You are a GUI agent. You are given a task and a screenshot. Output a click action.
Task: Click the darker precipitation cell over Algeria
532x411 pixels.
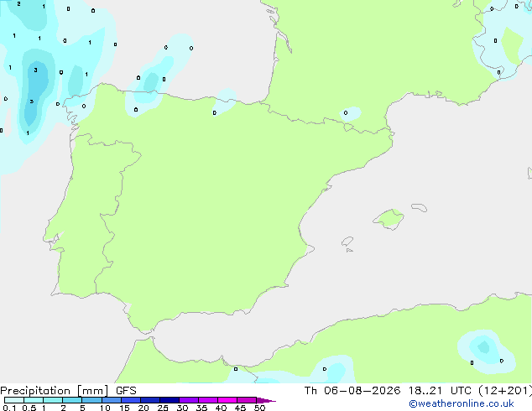(483, 346)
